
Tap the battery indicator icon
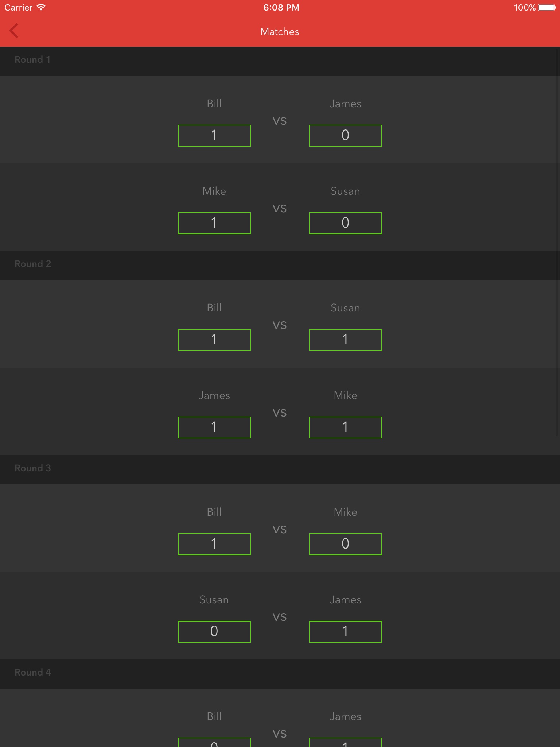[547, 8]
